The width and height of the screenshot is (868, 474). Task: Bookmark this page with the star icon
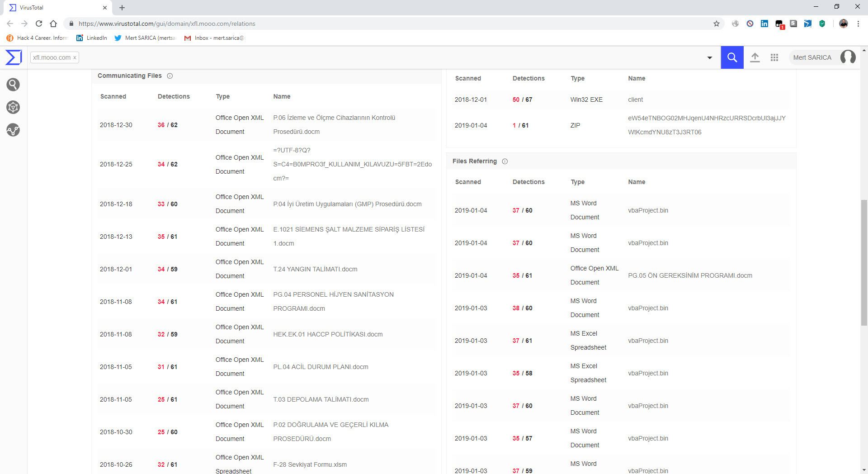(717, 24)
